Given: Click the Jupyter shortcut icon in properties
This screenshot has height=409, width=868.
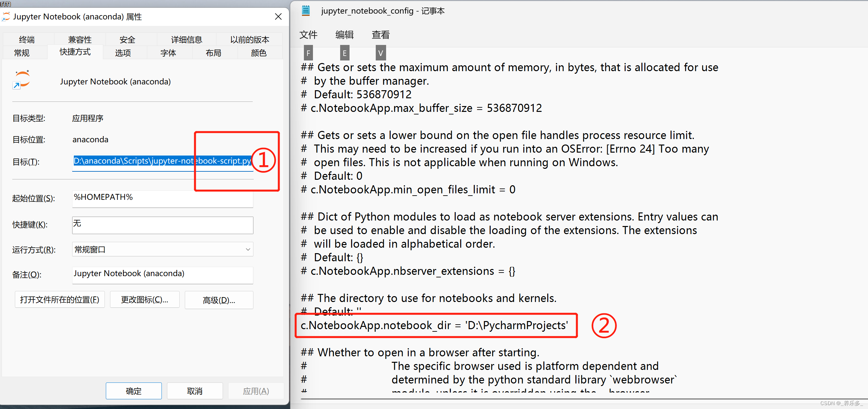Looking at the screenshot, I should (22, 80).
